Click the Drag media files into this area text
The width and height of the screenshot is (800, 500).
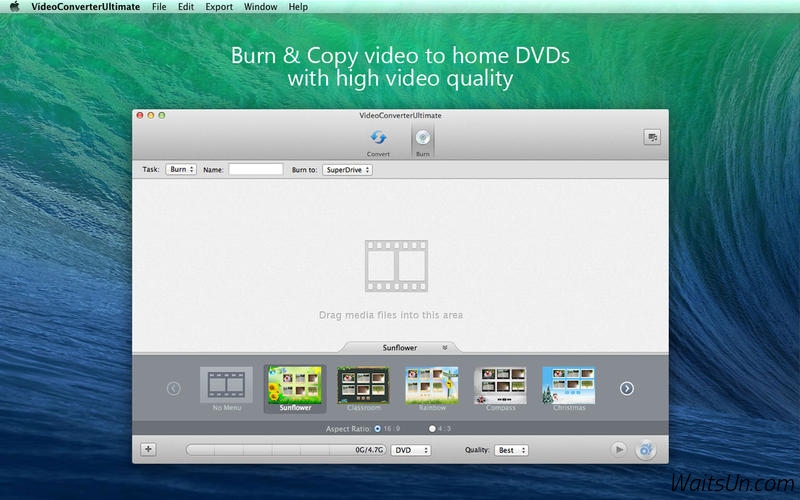[x=391, y=315]
